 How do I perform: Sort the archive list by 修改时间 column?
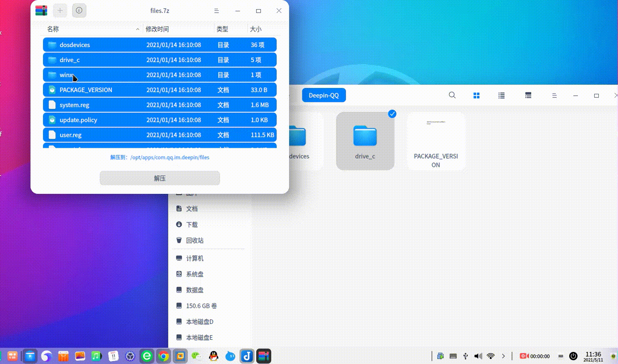[x=157, y=29]
